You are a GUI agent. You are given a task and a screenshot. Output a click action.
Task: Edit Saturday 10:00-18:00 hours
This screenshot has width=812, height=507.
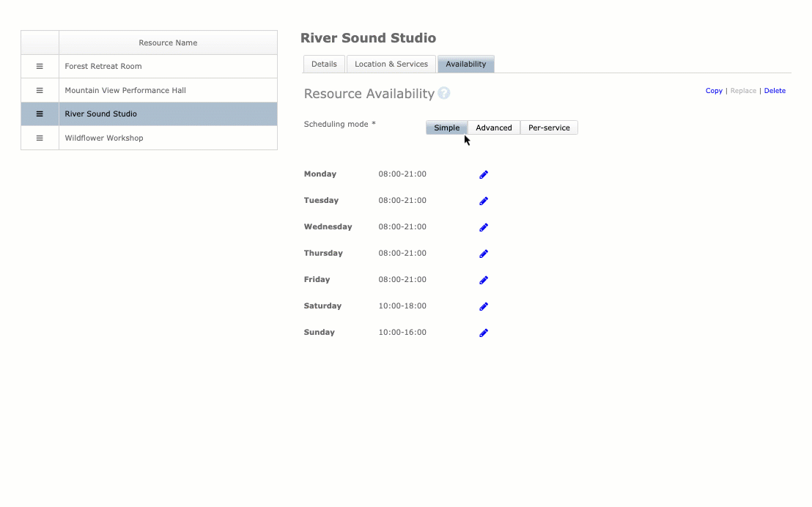484,306
